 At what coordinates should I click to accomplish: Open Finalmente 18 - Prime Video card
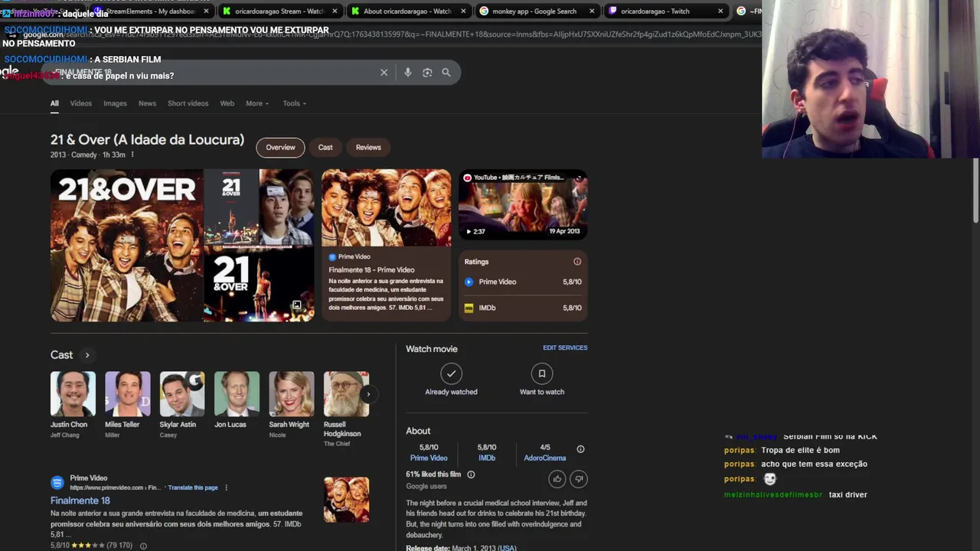point(386,245)
